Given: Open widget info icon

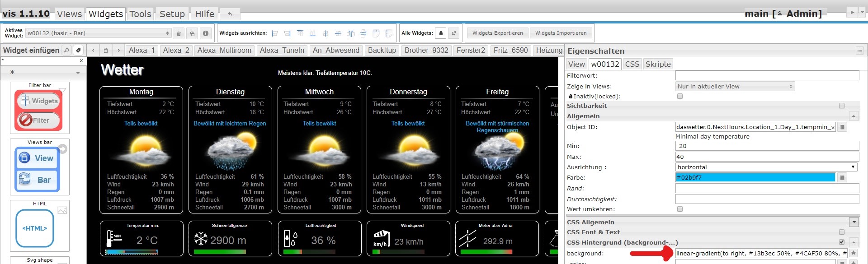Looking at the screenshot, I should click(206, 33).
